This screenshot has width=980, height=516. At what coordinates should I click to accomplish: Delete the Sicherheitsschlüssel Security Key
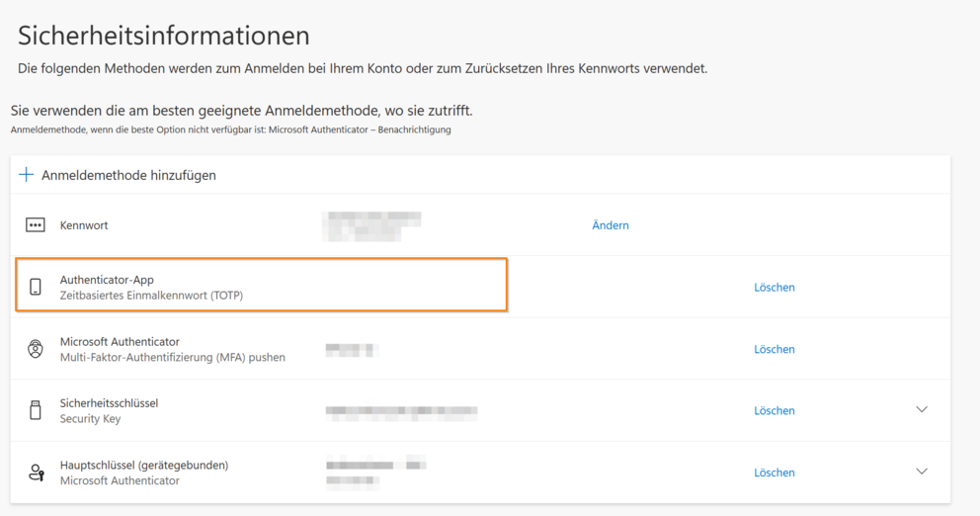775,411
